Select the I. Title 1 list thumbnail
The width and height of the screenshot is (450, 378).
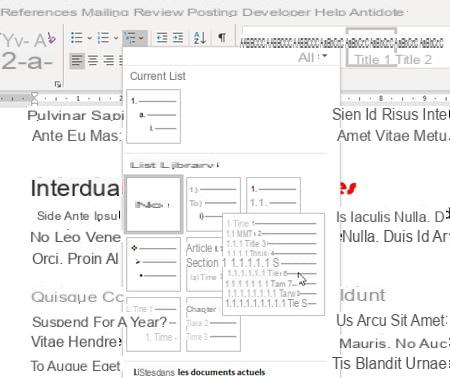pos(154,324)
